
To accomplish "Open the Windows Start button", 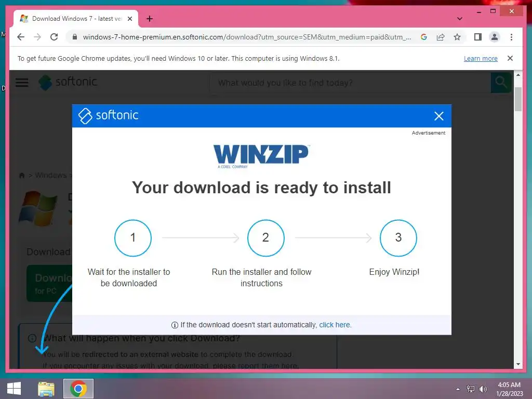I will [14, 389].
